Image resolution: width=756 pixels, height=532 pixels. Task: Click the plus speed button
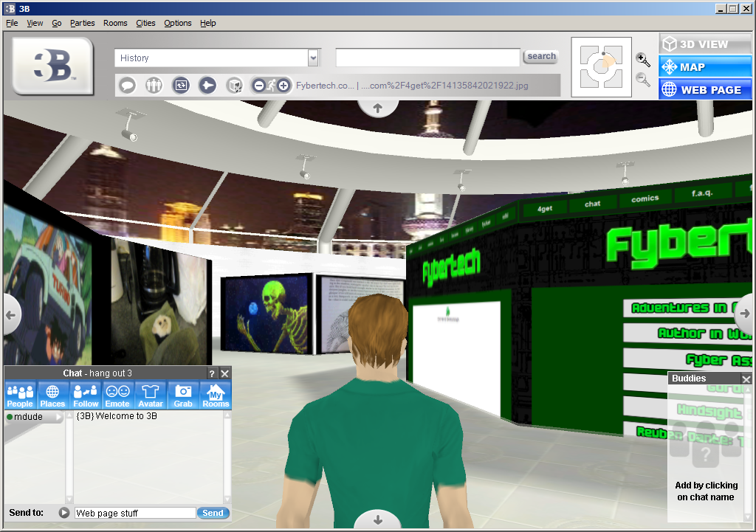284,86
